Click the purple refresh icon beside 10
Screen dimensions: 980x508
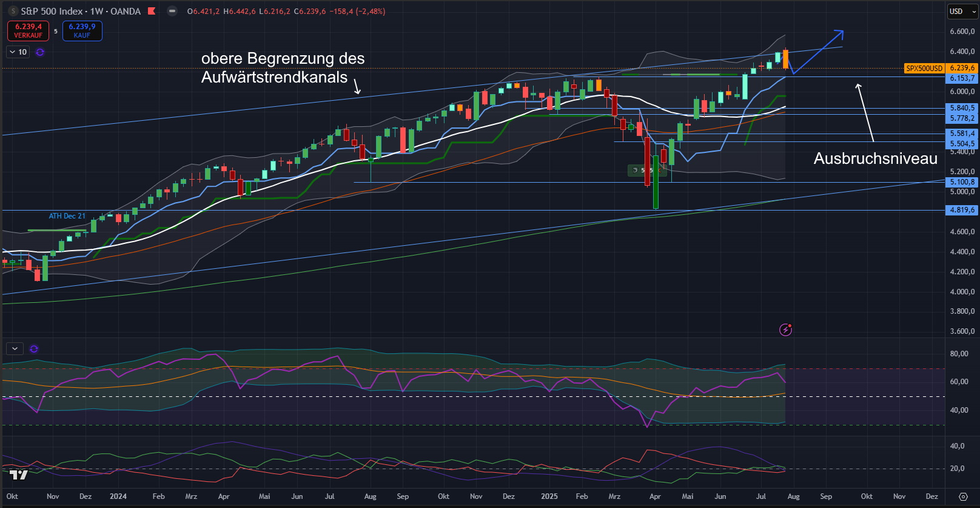coord(40,52)
